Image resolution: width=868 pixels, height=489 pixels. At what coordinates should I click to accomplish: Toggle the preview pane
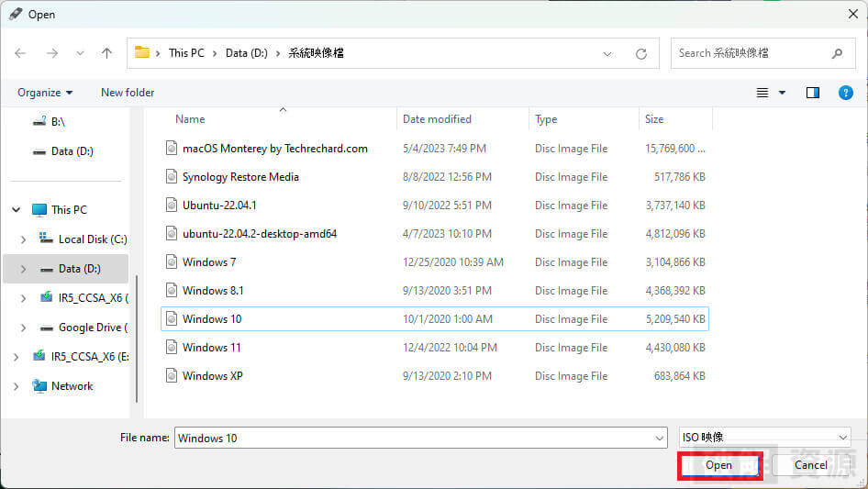(813, 93)
